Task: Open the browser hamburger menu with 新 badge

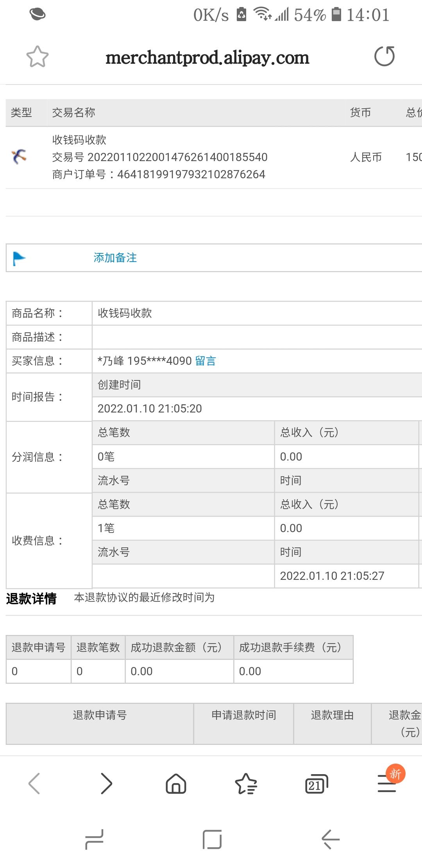Action: [387, 783]
